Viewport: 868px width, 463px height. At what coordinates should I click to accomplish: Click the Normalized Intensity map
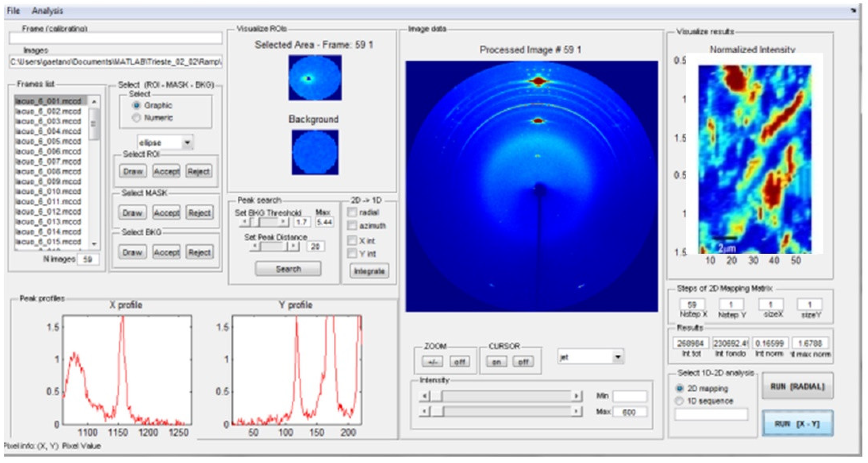[755, 159]
